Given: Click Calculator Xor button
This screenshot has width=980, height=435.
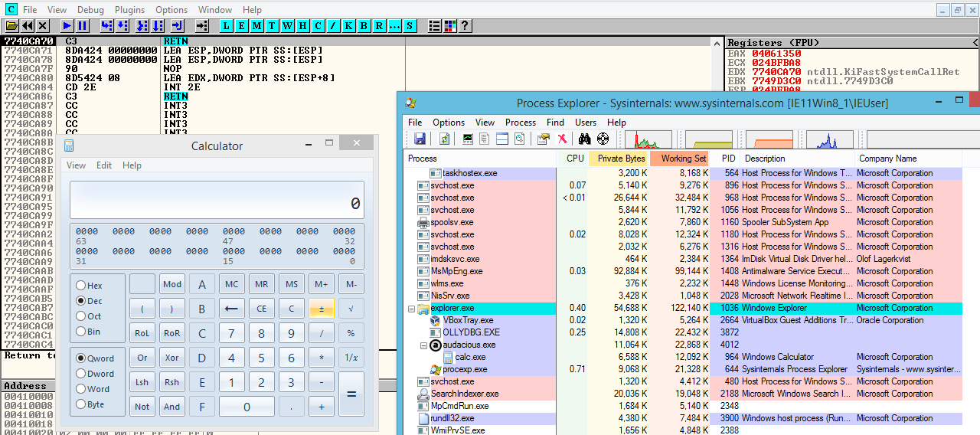Looking at the screenshot, I should pyautogui.click(x=172, y=358).
